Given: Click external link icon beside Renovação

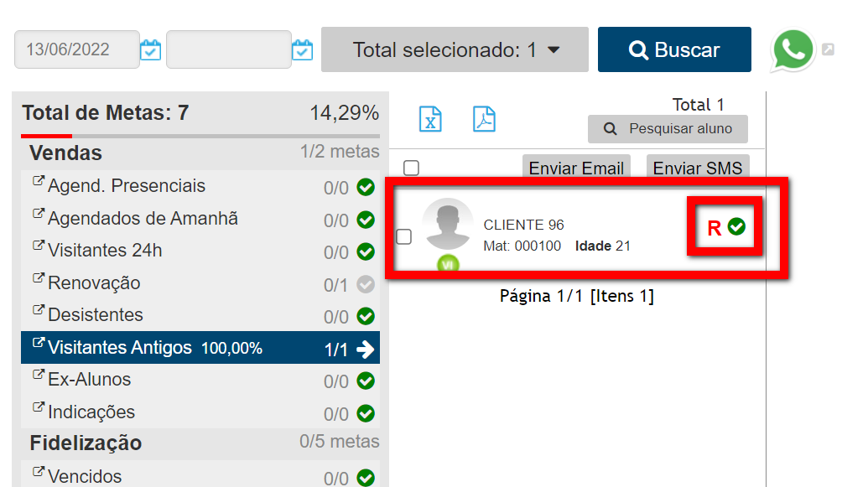Looking at the screenshot, I should 38,277.
